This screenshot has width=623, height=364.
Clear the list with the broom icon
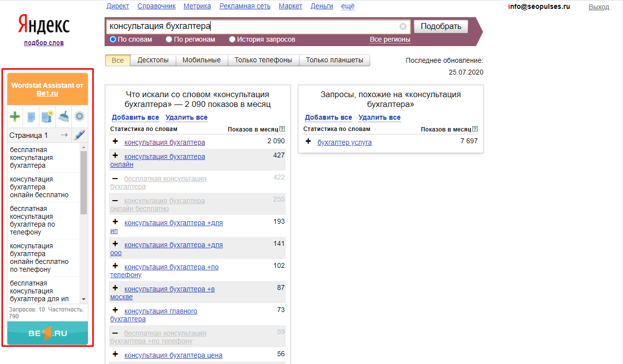[63, 117]
